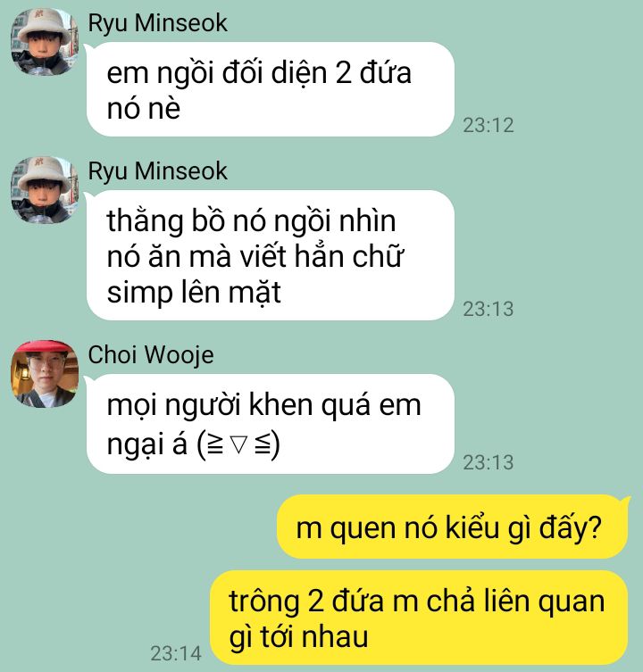Screen dimensions: 643x672
Task: Open Choi Wooje's red-hat profile picture
Action: (45, 374)
